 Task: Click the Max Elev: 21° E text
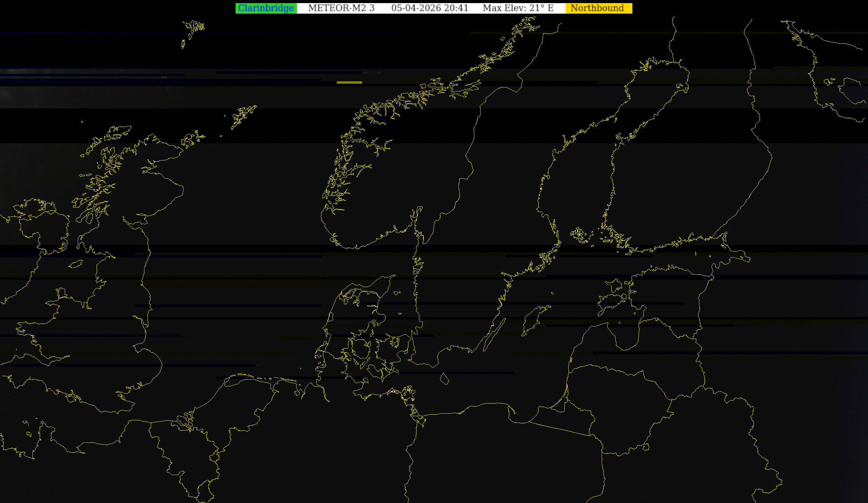518,8
